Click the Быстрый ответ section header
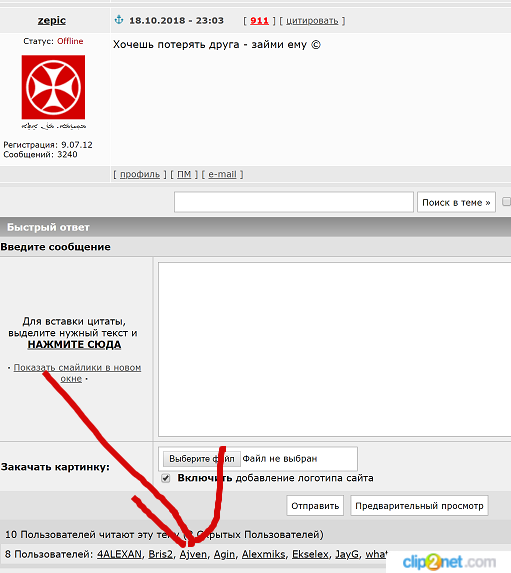 tap(256, 227)
